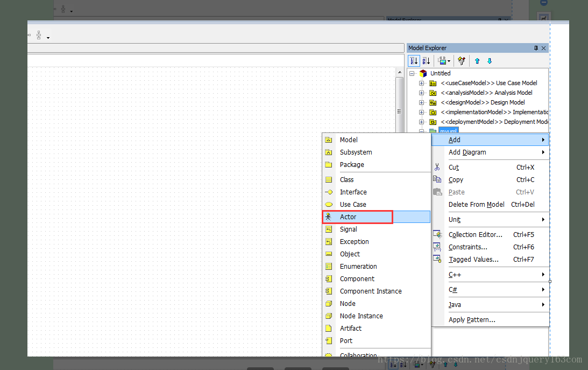588x370 pixels.
Task: Pin the Model Explorer panel
Action: click(x=536, y=48)
